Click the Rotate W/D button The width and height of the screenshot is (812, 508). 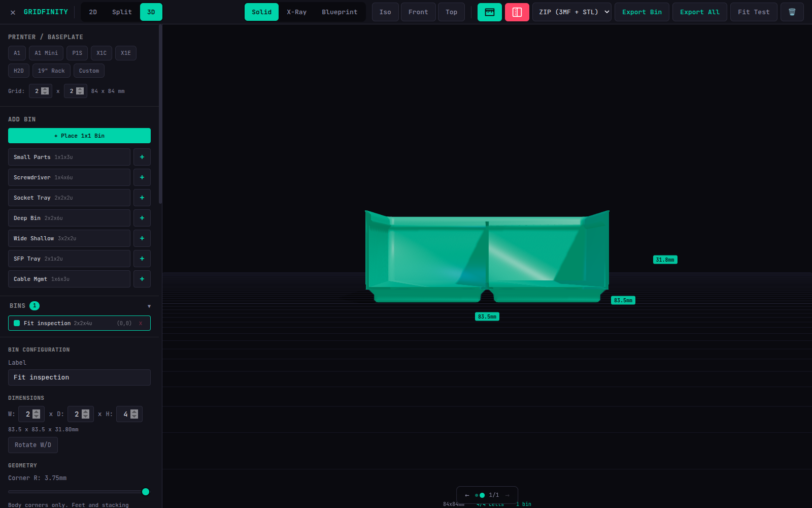(x=33, y=445)
